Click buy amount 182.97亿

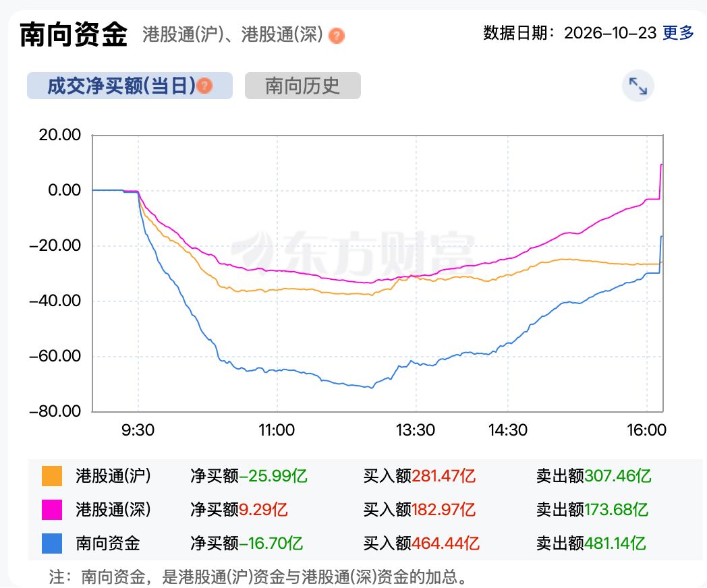coord(444,510)
